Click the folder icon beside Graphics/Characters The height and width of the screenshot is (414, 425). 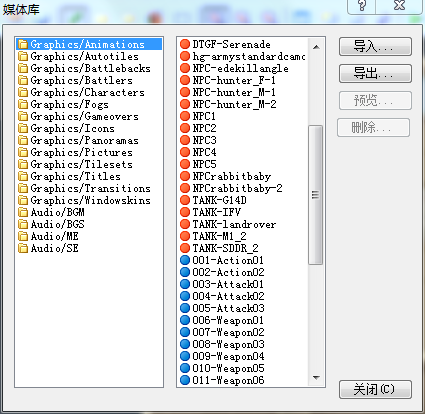(23, 92)
